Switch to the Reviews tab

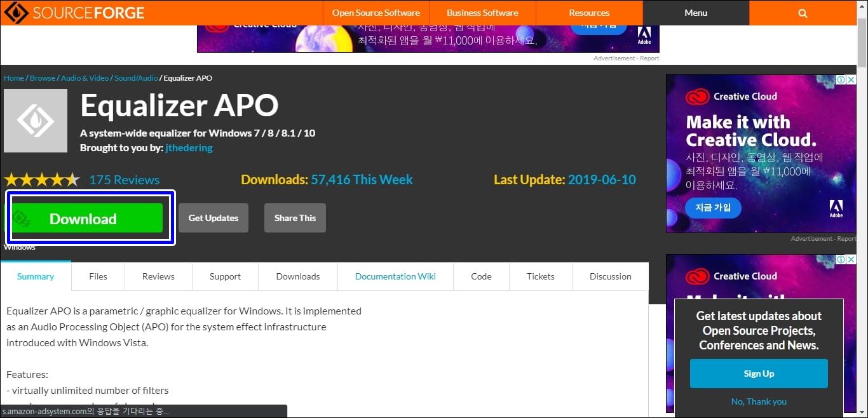point(158,276)
